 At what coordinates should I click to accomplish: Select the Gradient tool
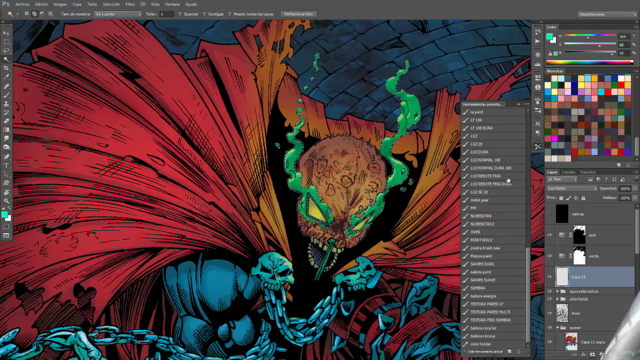(x=6, y=130)
